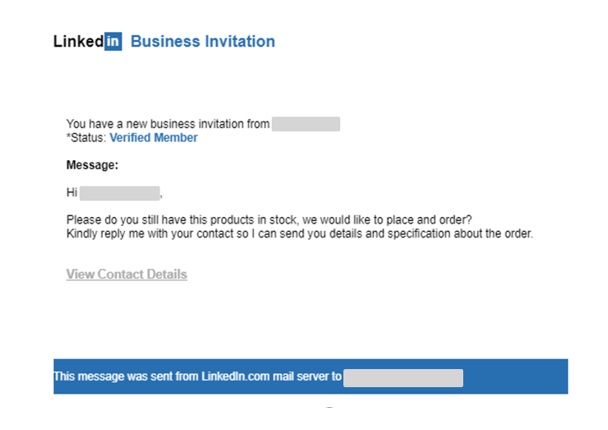The width and height of the screenshot is (608, 430).
Task: Select the bold "Message:" label
Action: 92,165
